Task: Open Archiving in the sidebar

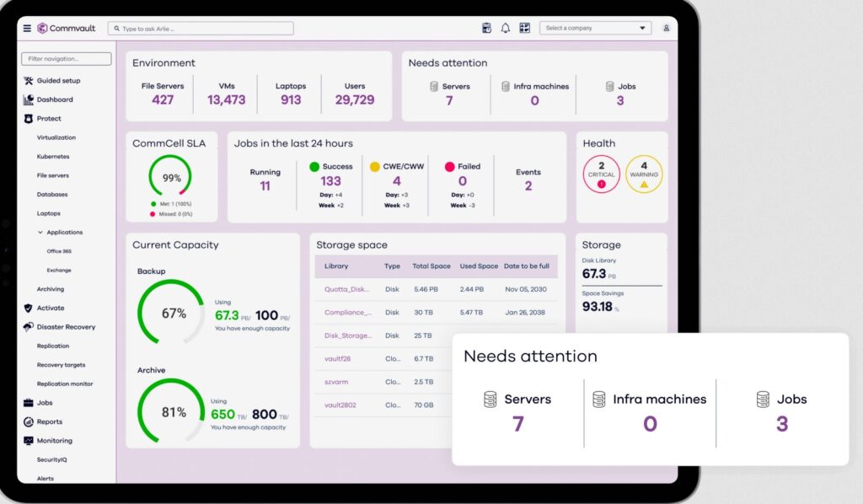Action: (50, 289)
